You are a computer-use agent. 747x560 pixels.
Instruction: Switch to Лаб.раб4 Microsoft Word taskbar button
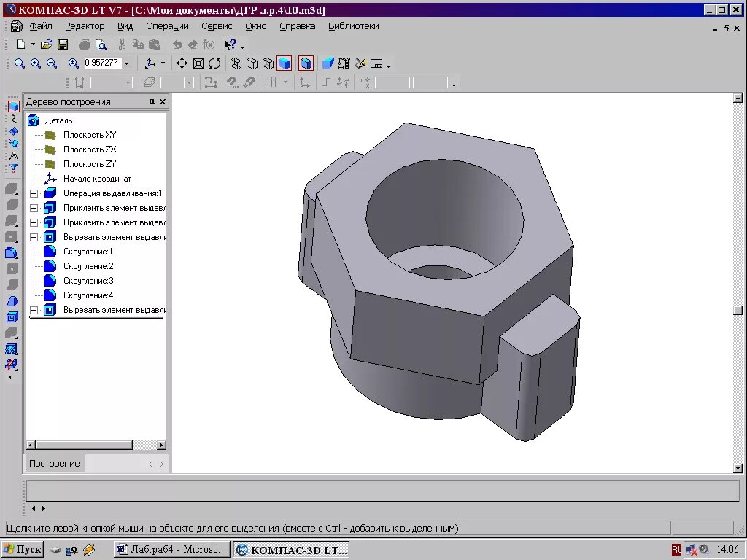coord(172,550)
